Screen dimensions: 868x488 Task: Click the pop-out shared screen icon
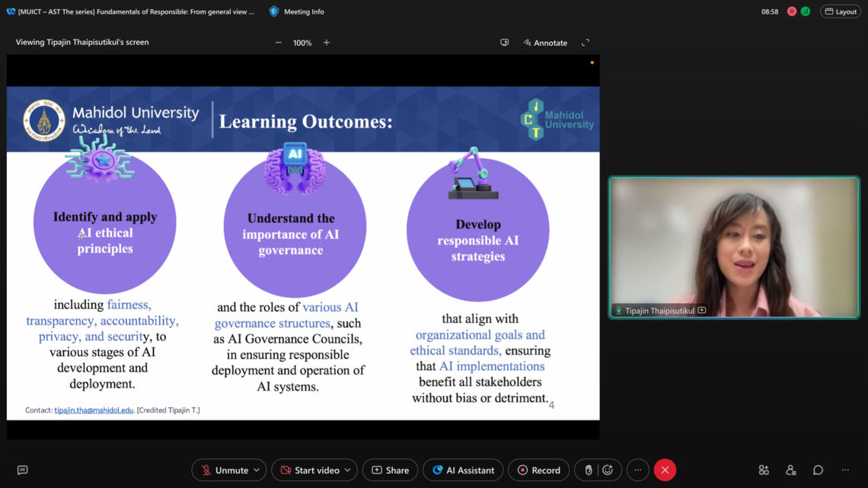pos(504,43)
